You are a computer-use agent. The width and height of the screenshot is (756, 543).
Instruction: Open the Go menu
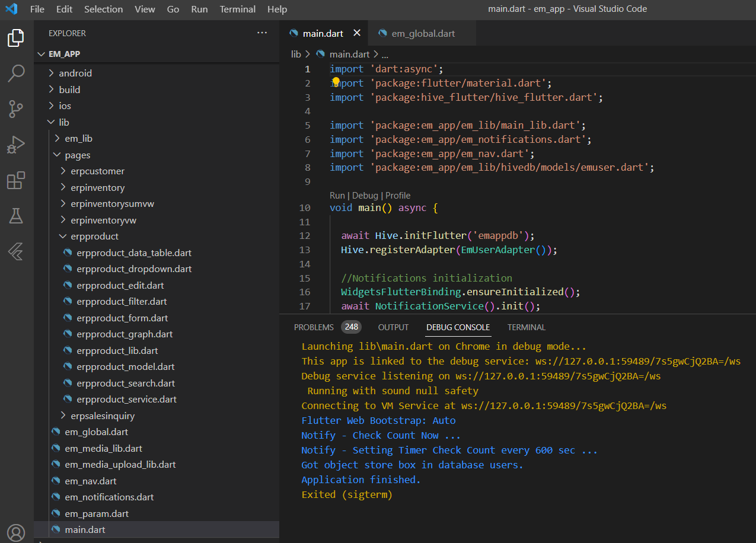(173, 9)
